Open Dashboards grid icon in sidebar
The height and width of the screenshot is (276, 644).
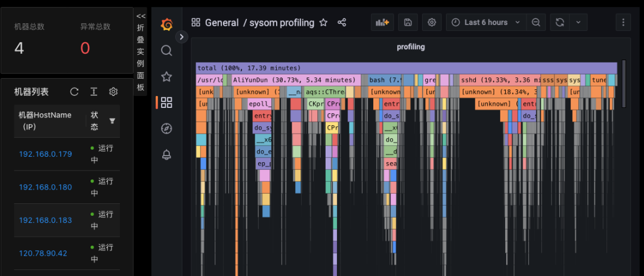(x=166, y=103)
